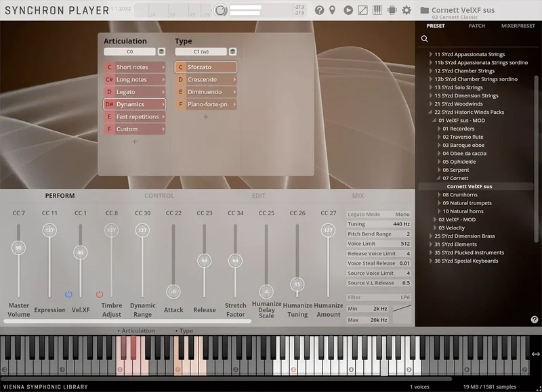This screenshot has width=542, height=392.
Task: Collapse 22 SYzd Historic Winds Packs folder
Action: tap(430, 112)
